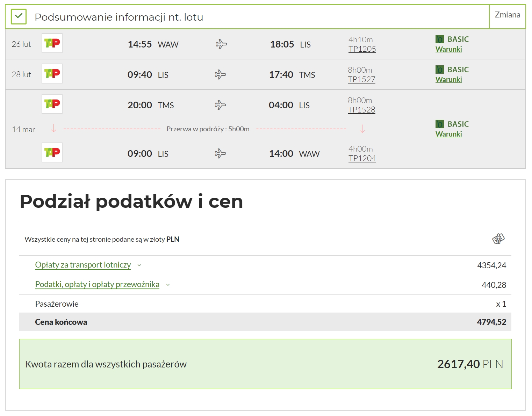Click TAP airline logo for 28 lut flight

tap(52, 74)
